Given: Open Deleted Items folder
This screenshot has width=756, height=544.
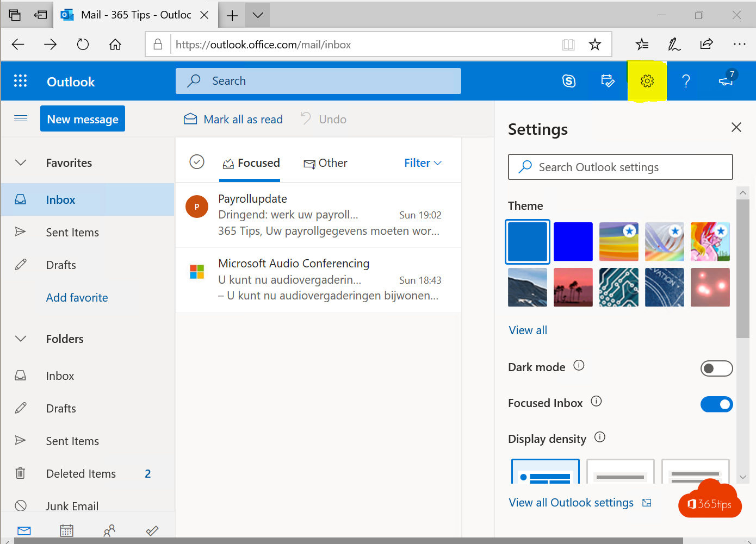Looking at the screenshot, I should (x=88, y=473).
